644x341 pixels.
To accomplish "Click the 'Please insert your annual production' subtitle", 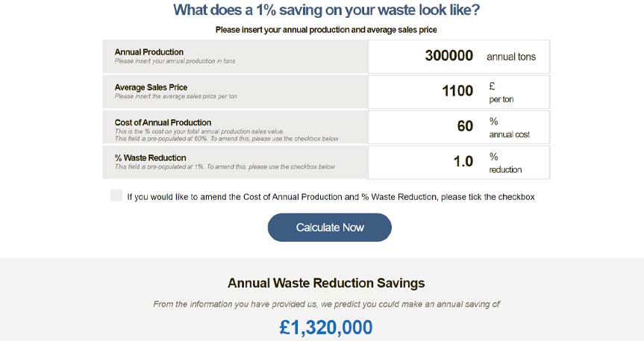I will [326, 30].
